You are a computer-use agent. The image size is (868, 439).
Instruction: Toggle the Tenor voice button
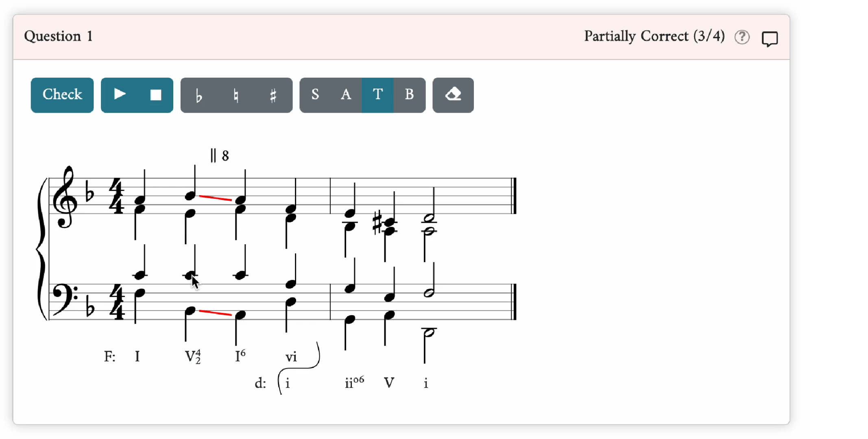coord(377,95)
